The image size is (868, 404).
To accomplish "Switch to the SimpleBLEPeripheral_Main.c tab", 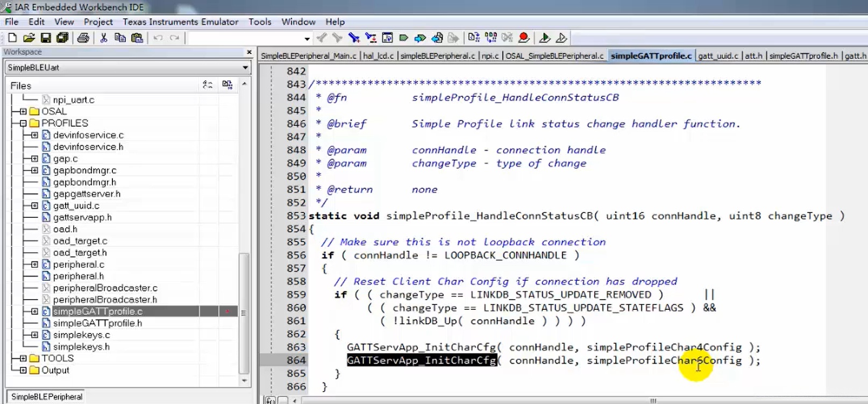I will [309, 56].
